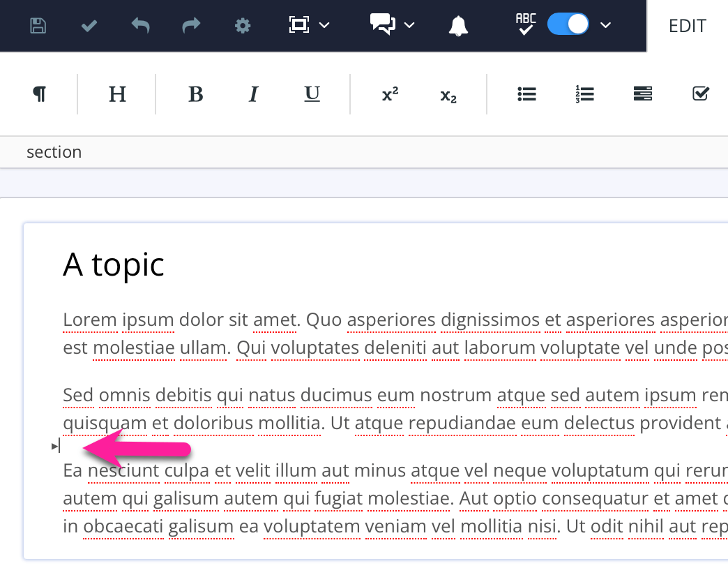Screen dimensions: 728x575
Task: Switch to the EDIT tab
Action: click(x=687, y=26)
